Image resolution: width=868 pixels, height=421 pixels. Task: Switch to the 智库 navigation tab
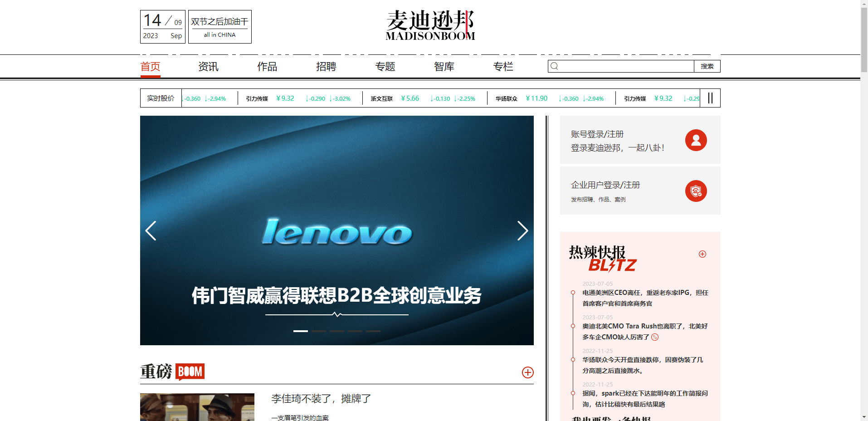pyautogui.click(x=444, y=67)
